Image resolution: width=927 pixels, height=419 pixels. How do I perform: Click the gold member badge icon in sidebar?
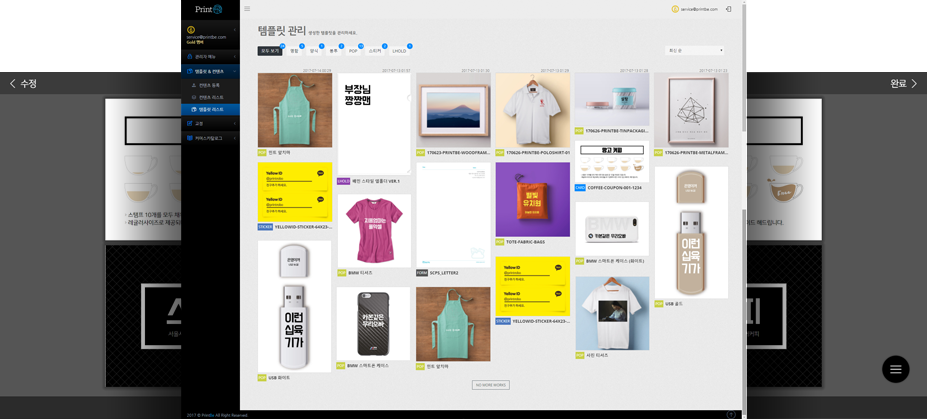(x=189, y=29)
